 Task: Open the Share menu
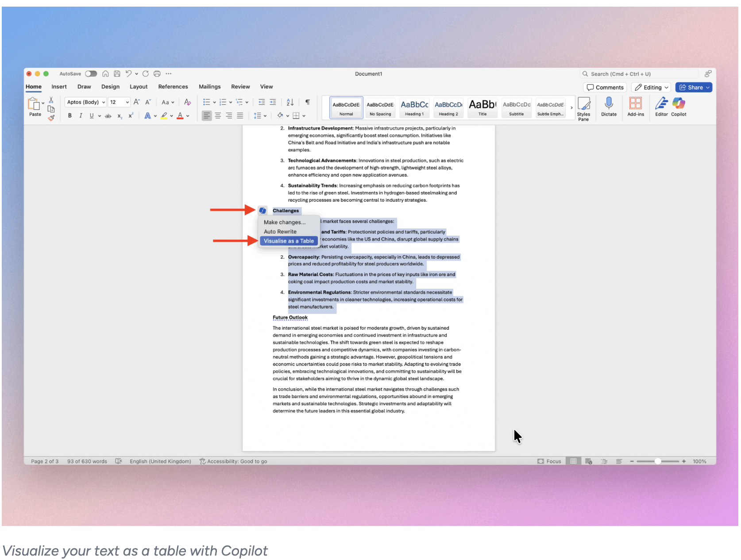(693, 87)
